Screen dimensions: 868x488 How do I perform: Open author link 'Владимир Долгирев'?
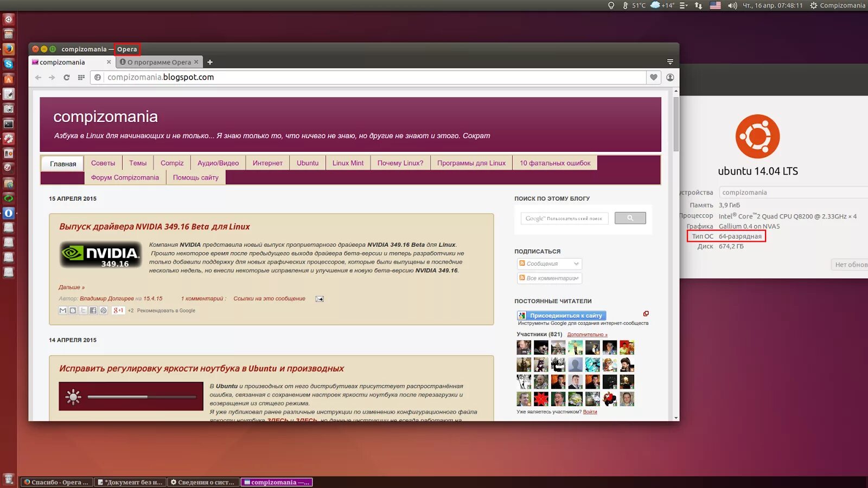click(x=107, y=299)
